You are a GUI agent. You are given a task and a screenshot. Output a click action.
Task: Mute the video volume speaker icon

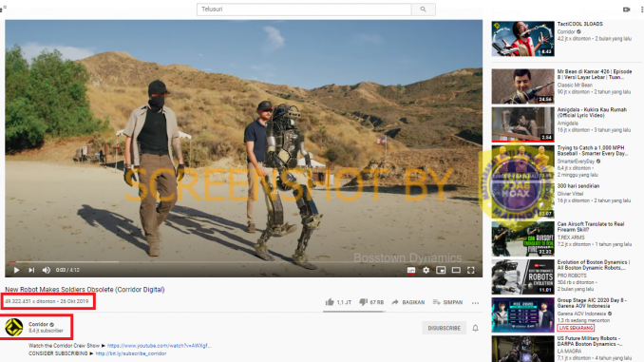click(x=47, y=270)
